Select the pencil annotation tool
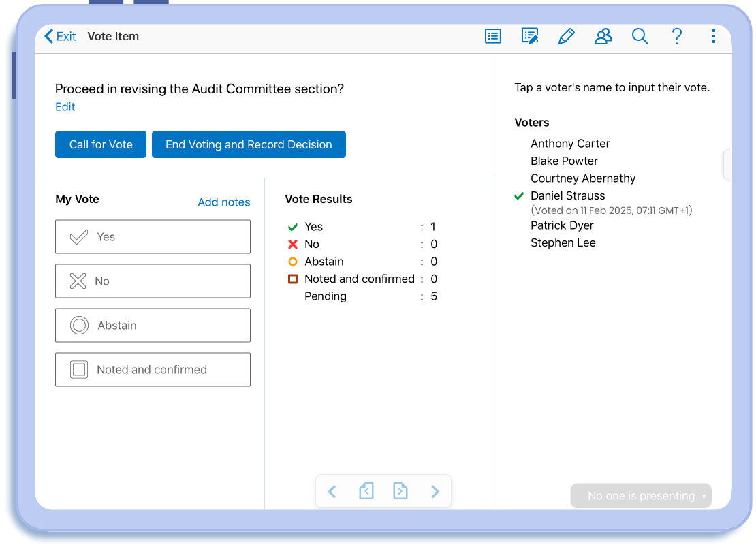The image size is (756, 549). [x=566, y=37]
